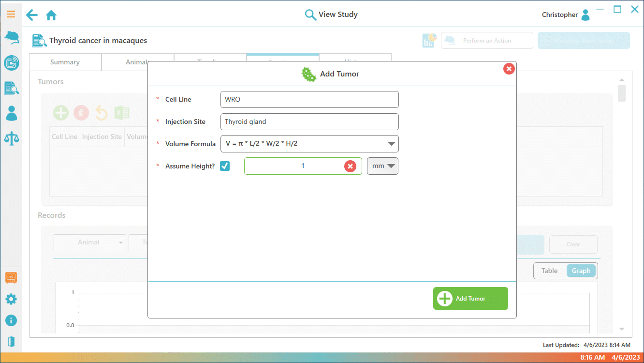This screenshot has height=363, width=644.
Task: Open the Animal filter dropdown
Action: (x=89, y=242)
